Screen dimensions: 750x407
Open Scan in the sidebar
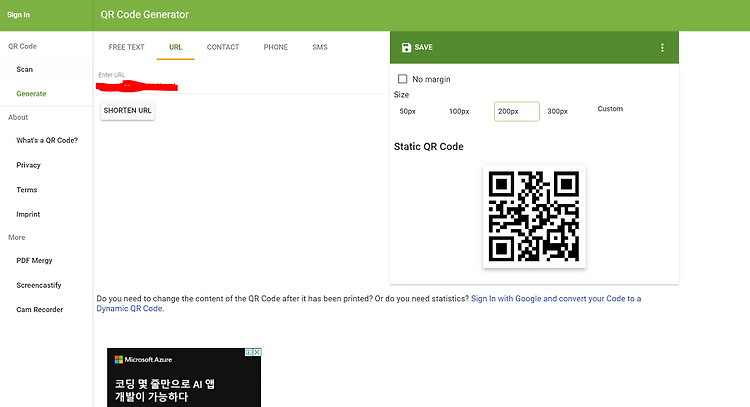(24, 69)
